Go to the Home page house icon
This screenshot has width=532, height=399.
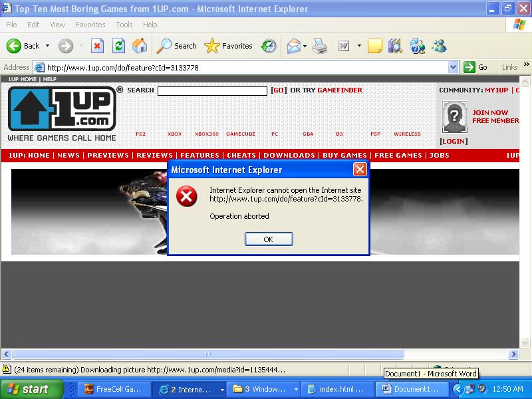point(140,46)
